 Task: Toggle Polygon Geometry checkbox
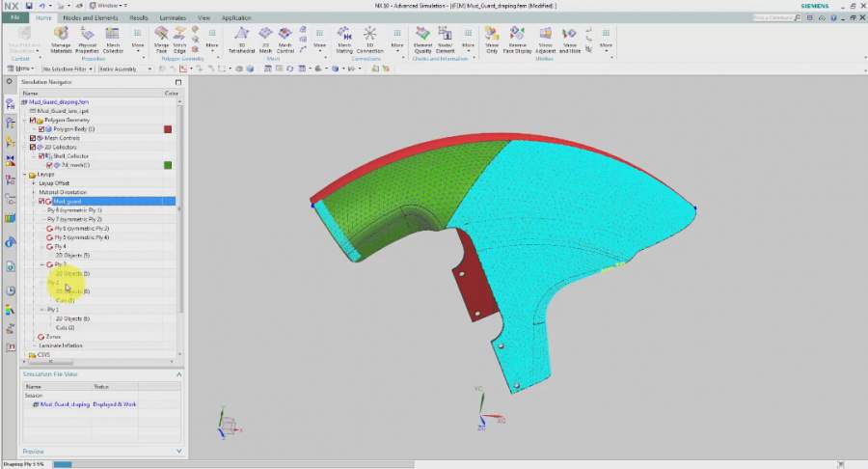pyautogui.click(x=32, y=120)
